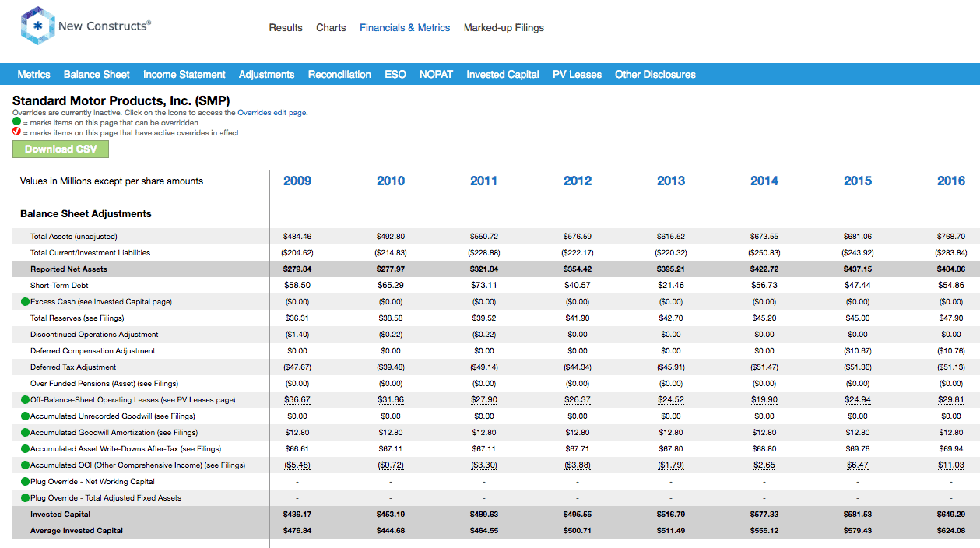Screen dimensions: 980x548
Task: Open 2013 Accumulated OCI value ($1.79)
Action: point(671,465)
